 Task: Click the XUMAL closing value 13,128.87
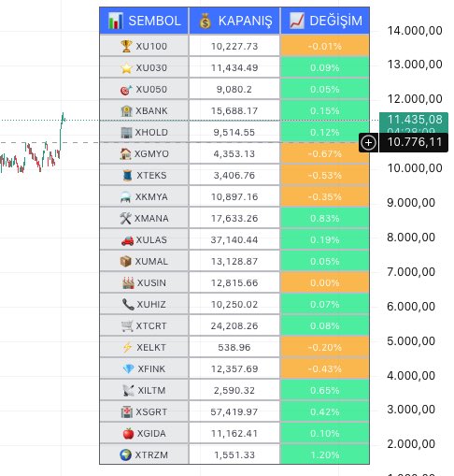(234, 262)
